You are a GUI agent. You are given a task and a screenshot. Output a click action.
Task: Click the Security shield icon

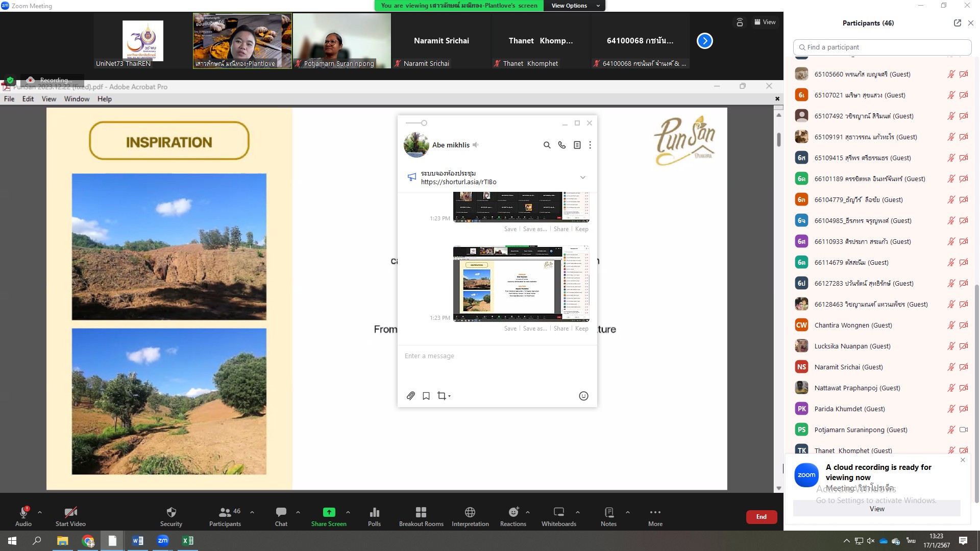click(171, 513)
